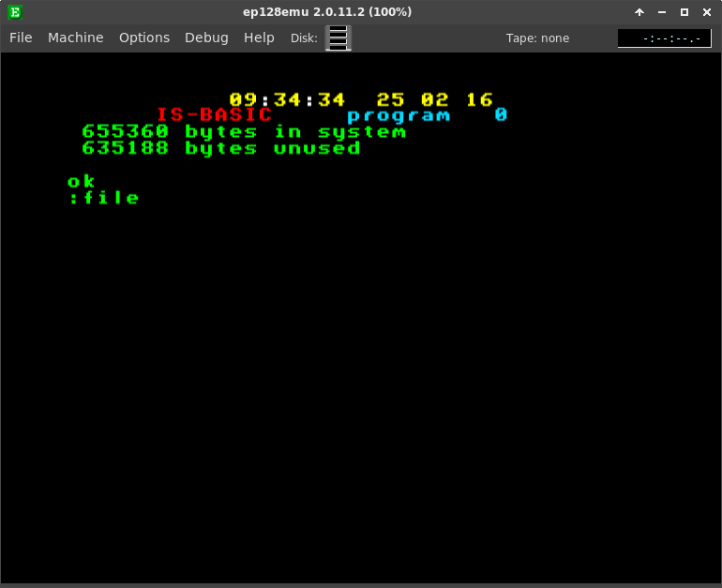Viewport: 722px width, 588px height.
Task: Open the Help menu
Action: click(259, 38)
